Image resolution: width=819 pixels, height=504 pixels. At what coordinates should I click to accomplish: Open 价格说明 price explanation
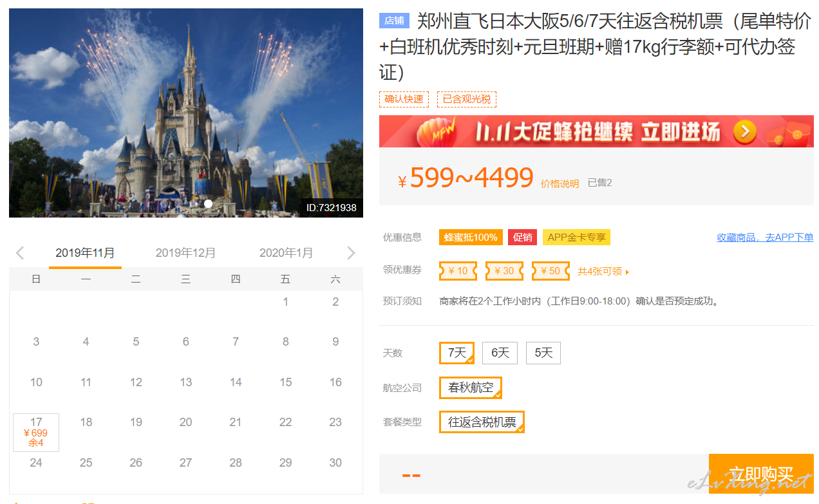click(x=560, y=183)
